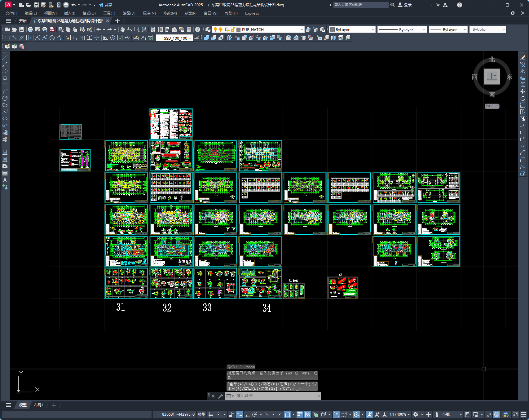Viewport: 529px width, 420px height.
Task: Open the ByColor plot style dropdown
Action: pyautogui.click(x=504, y=29)
